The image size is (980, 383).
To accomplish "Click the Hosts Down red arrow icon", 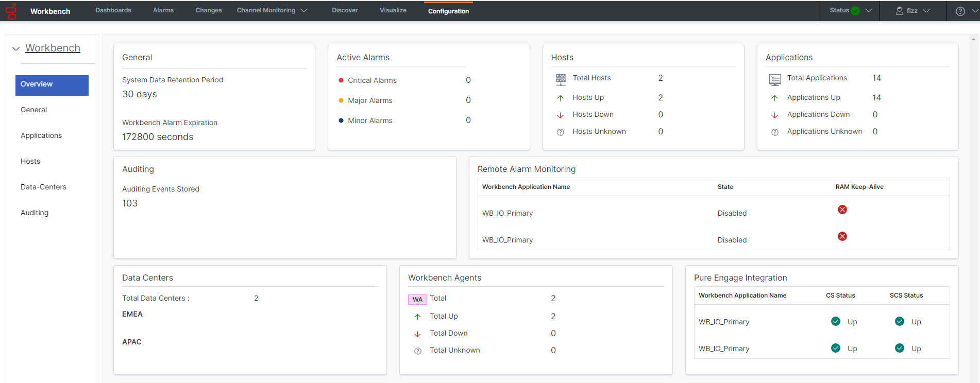I will point(561,115).
